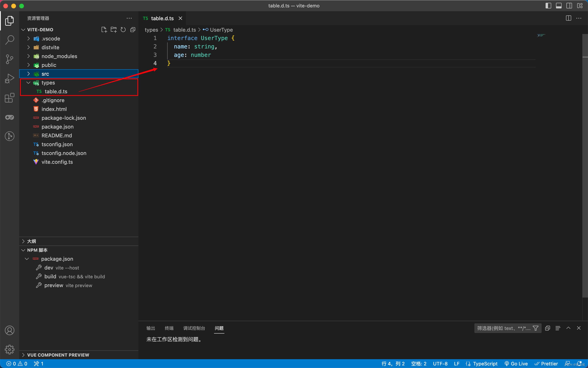Toggle primary side bar from title bar
The width and height of the screenshot is (588, 368).
coord(548,6)
